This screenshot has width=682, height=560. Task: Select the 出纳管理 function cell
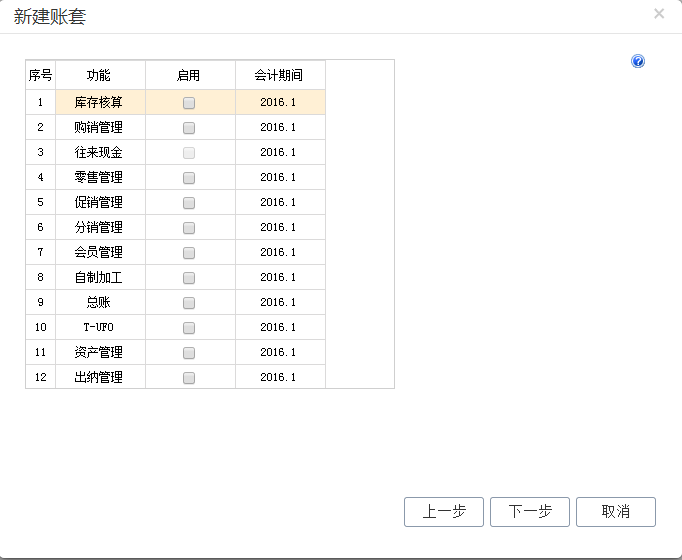[x=100, y=377]
